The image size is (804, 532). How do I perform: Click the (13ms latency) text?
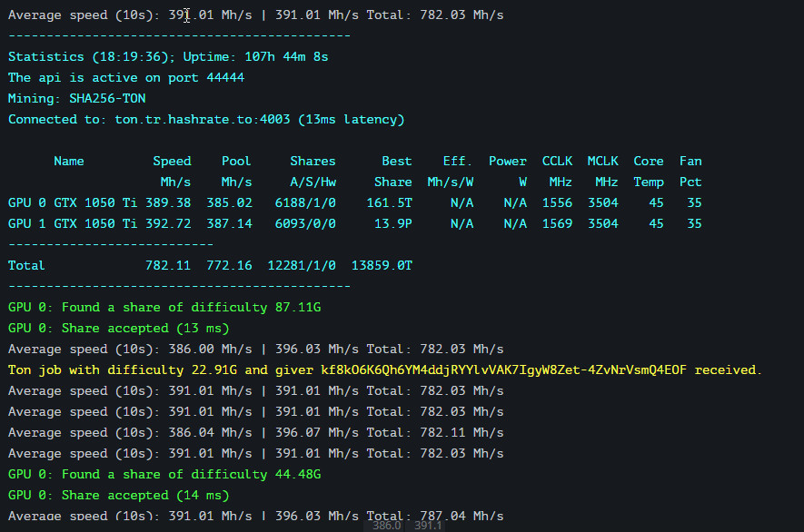[x=352, y=120]
